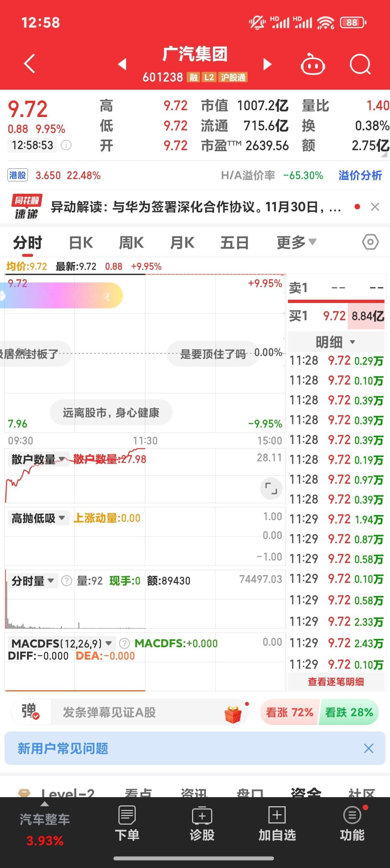The width and height of the screenshot is (390, 868).
Task: Tap tick row 11:28 9.72 0.97万
Action: tap(336, 480)
